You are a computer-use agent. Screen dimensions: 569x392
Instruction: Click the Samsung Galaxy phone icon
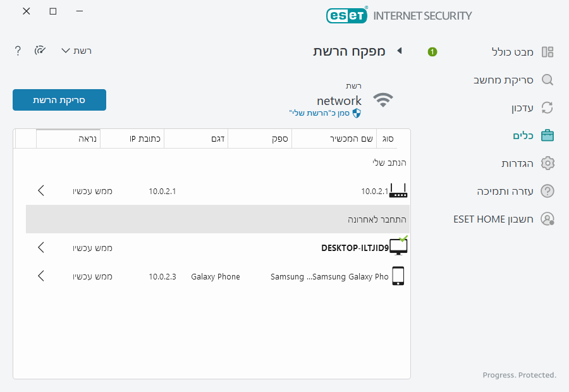[x=398, y=276]
